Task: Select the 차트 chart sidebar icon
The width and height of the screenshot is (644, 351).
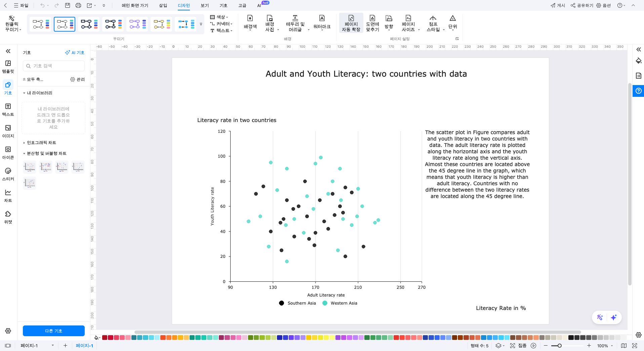Action: coord(8,196)
